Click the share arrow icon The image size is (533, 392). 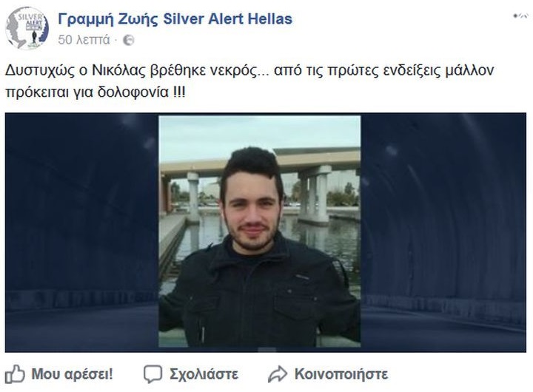click(x=278, y=374)
